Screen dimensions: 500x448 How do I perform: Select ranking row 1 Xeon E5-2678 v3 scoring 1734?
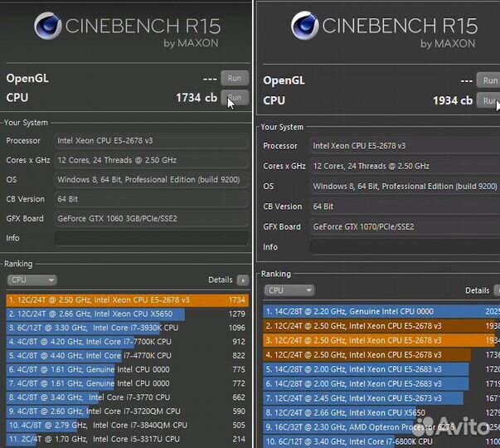(127, 300)
